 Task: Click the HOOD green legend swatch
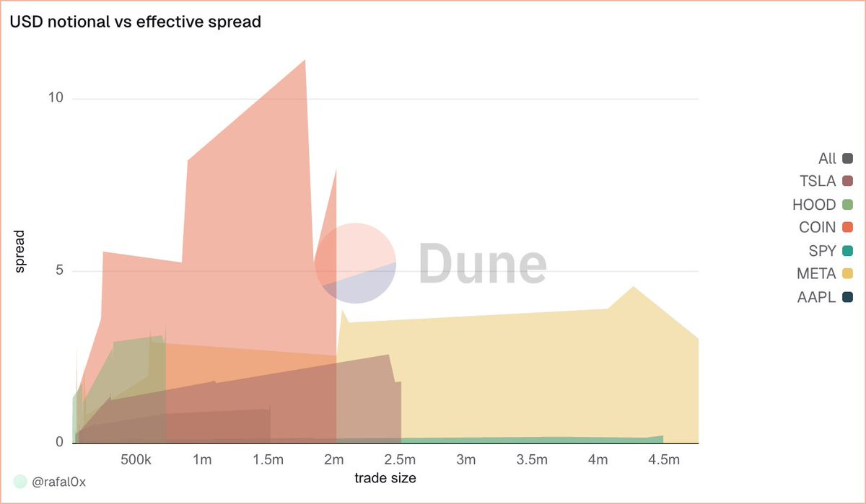[x=847, y=205]
